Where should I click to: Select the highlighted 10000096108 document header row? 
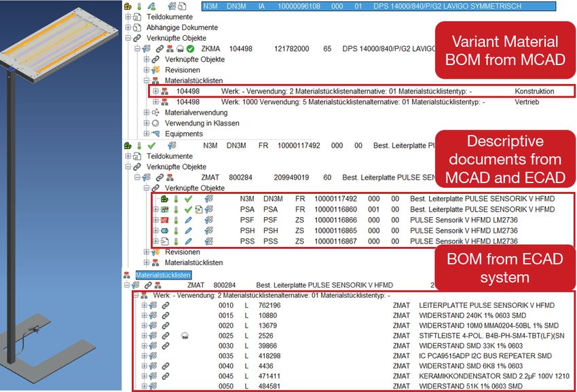coord(379,6)
